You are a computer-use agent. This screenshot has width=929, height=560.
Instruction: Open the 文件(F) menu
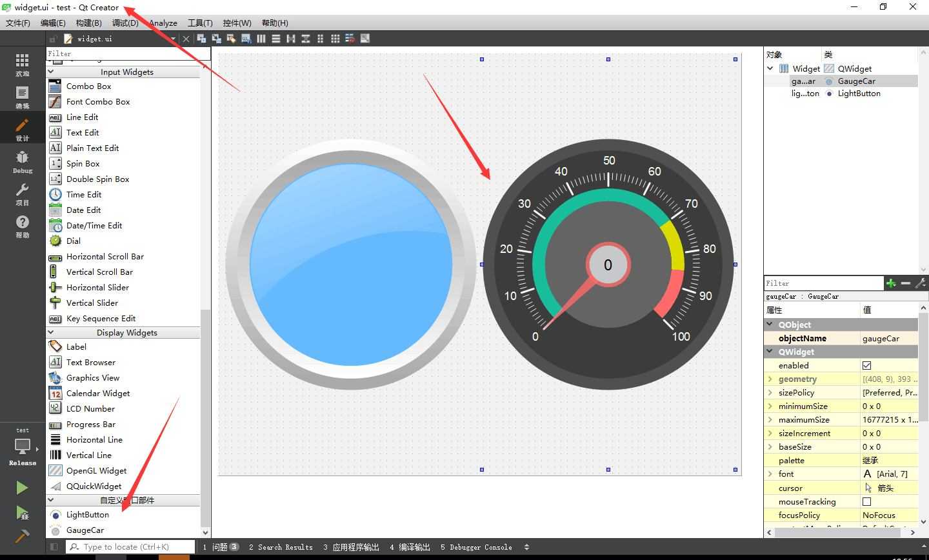click(18, 23)
